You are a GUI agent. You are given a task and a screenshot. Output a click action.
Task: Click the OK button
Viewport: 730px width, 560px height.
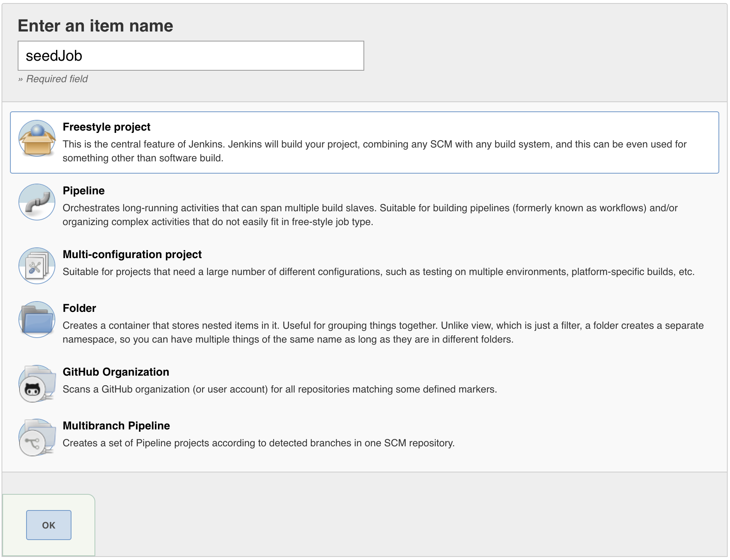tap(49, 525)
